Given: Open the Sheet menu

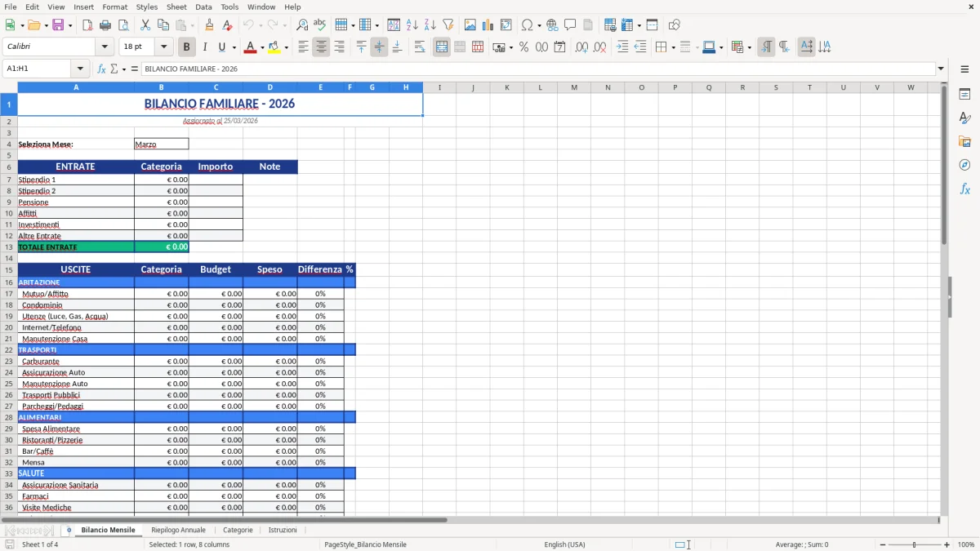Looking at the screenshot, I should [176, 7].
